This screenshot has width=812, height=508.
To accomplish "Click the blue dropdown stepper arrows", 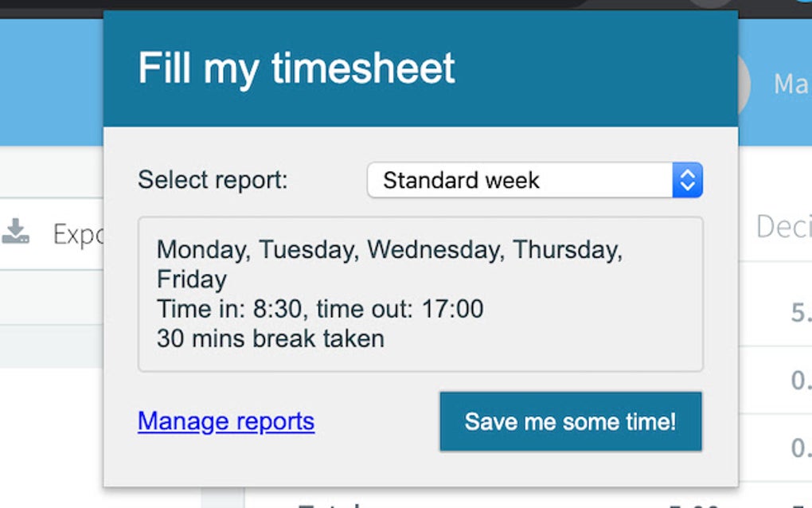I will coord(689,181).
